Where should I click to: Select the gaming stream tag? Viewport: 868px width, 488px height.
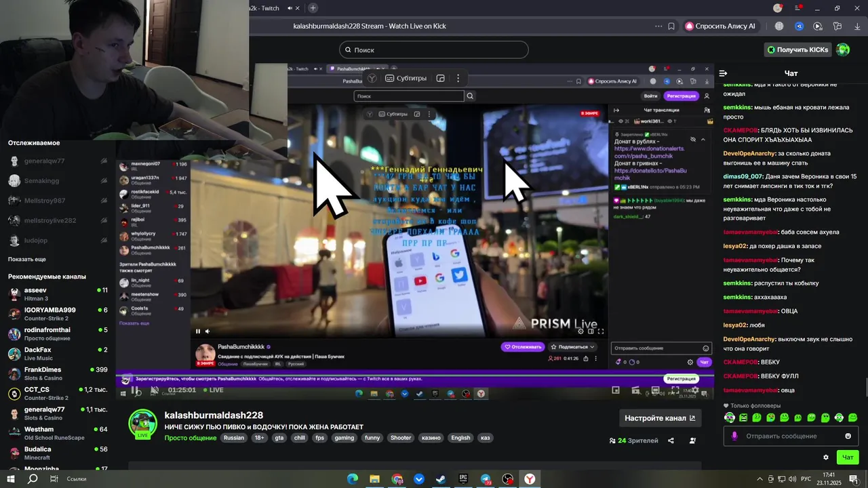(344, 438)
